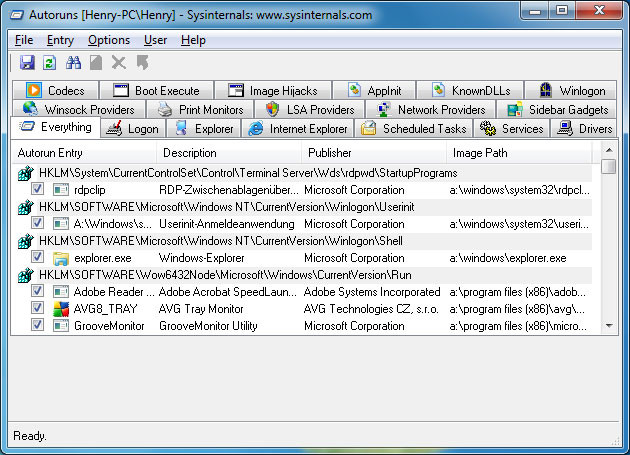Disable the Adobe Reader autorun checkbox

(x=37, y=290)
